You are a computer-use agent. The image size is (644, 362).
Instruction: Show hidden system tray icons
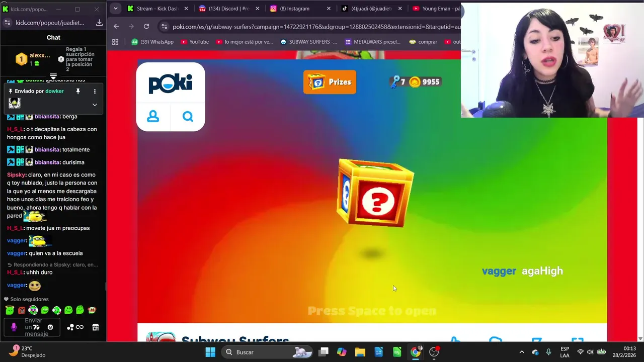coord(522,352)
